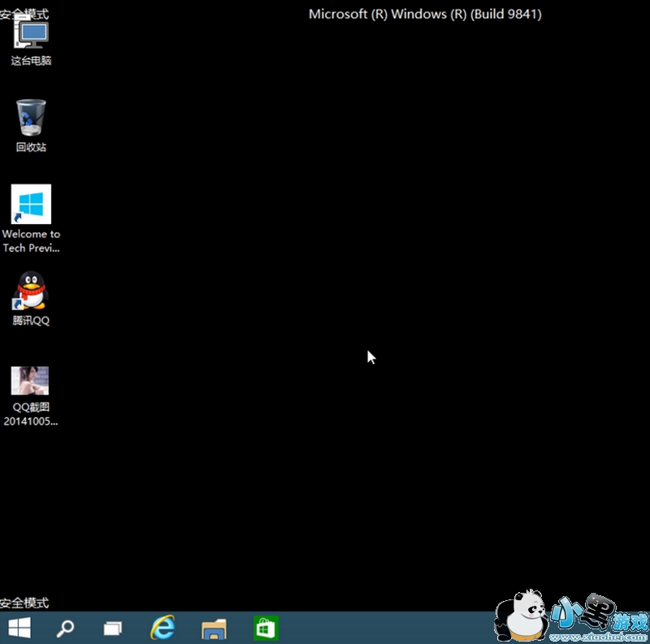Open the Windows Store taskbar icon

tap(265, 628)
